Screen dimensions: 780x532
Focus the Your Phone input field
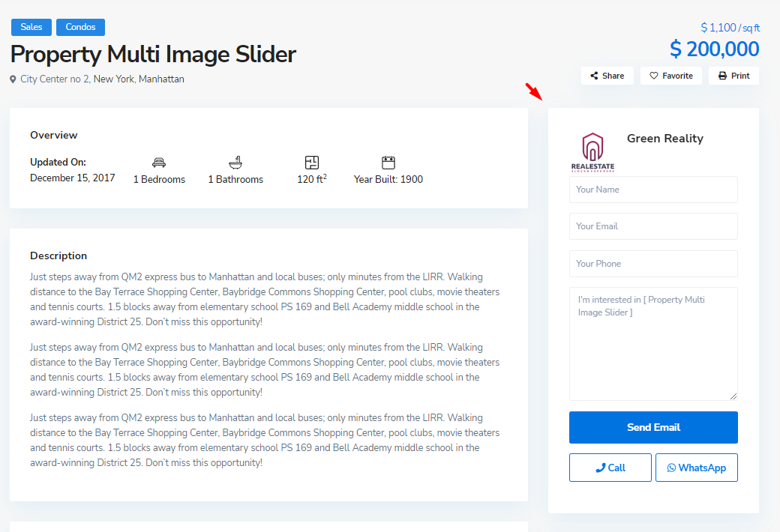[653, 264]
